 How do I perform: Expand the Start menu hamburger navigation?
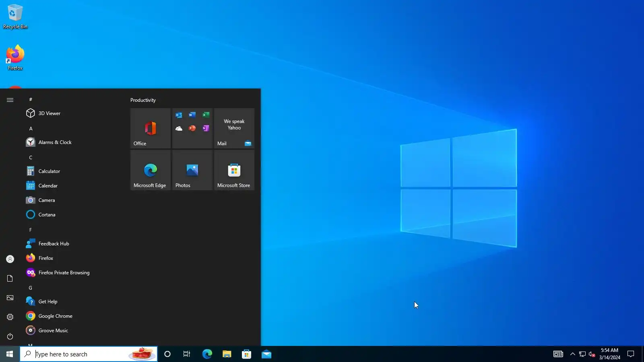pyautogui.click(x=10, y=100)
